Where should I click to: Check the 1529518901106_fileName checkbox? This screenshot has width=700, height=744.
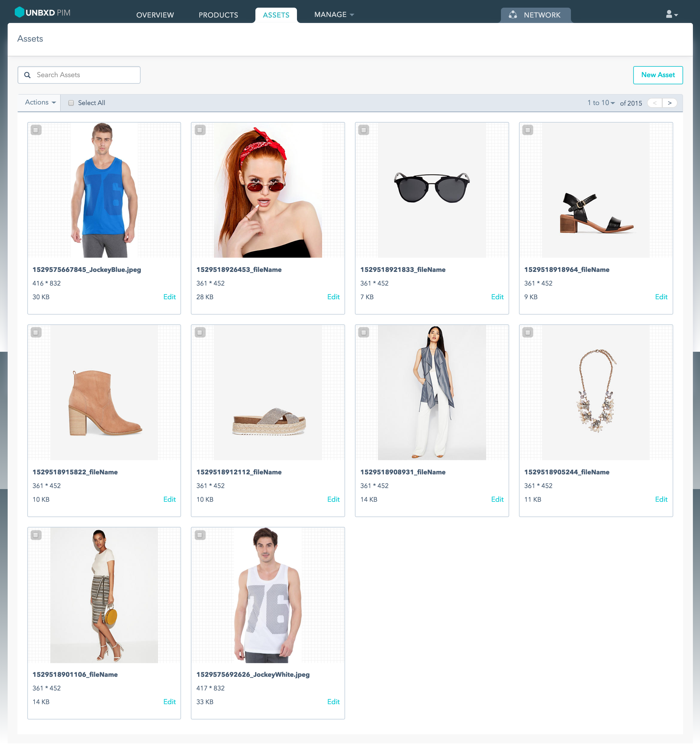36,535
